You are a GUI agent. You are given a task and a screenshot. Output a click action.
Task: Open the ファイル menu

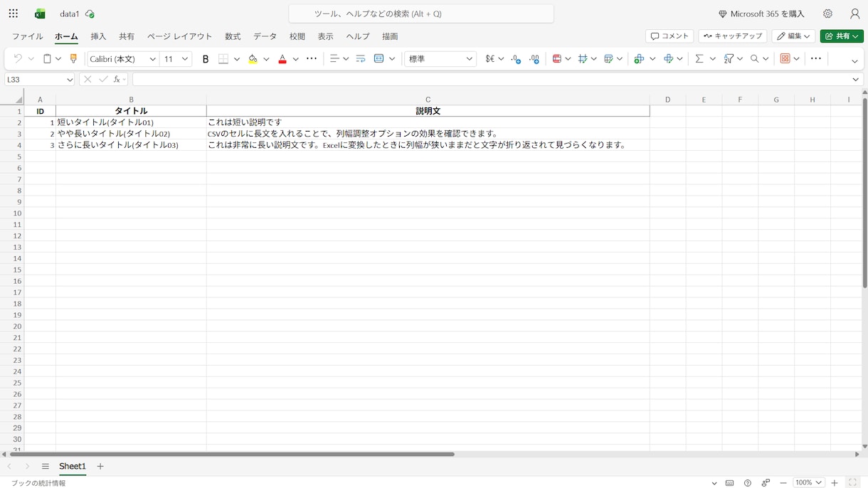pyautogui.click(x=28, y=36)
